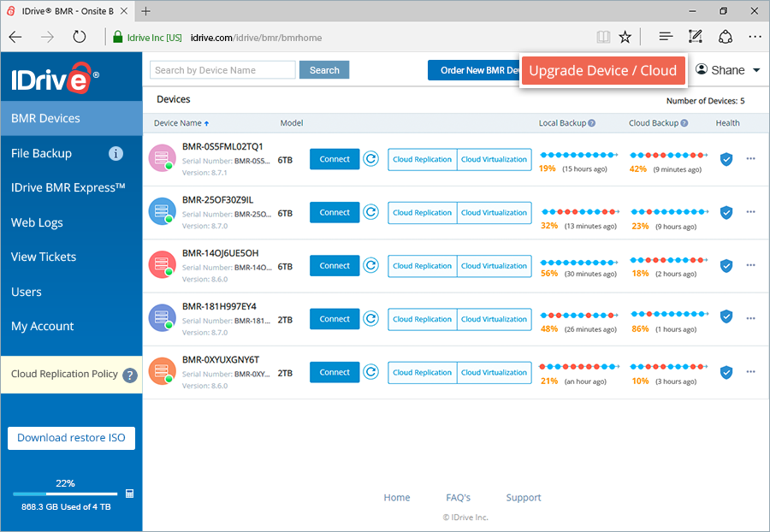This screenshot has height=532, width=770.
Task: Open more options for BMR-181H997EY4
Action: pos(750,318)
